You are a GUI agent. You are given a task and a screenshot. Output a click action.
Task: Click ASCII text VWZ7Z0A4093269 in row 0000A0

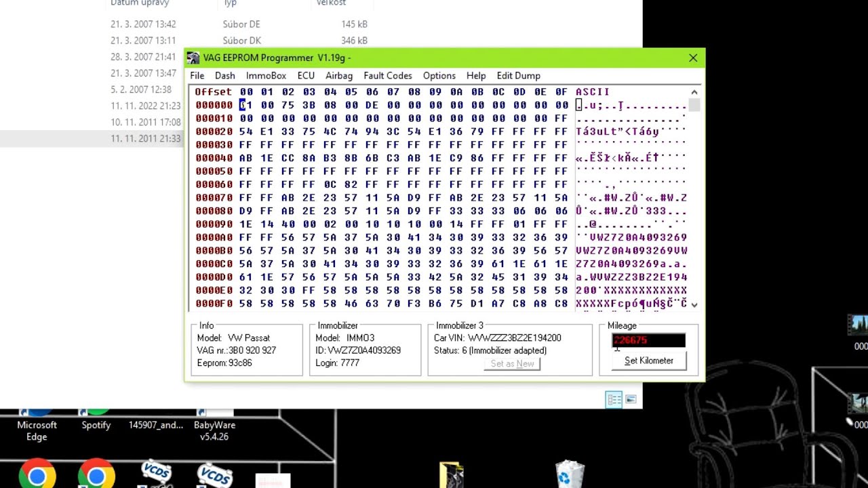pyautogui.click(x=638, y=237)
